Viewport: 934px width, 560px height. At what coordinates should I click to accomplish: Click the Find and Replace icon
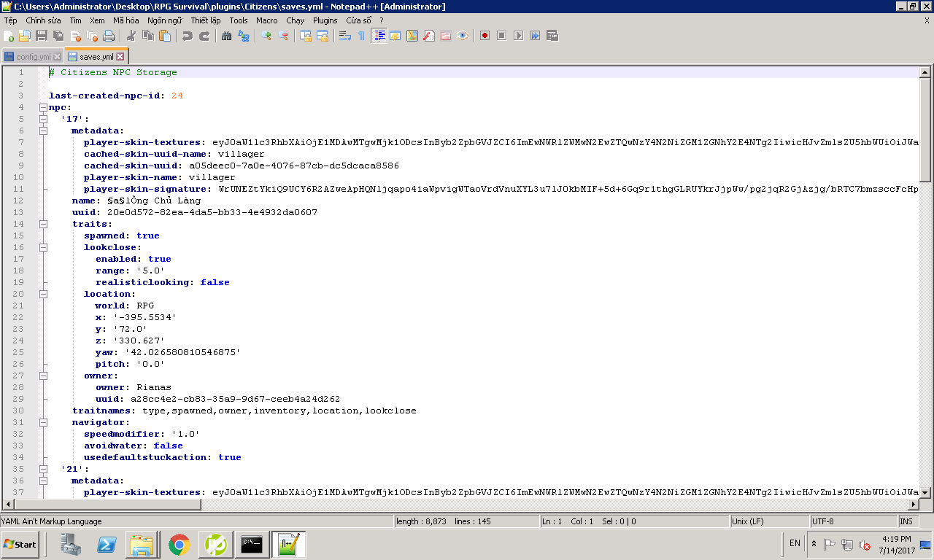(244, 36)
